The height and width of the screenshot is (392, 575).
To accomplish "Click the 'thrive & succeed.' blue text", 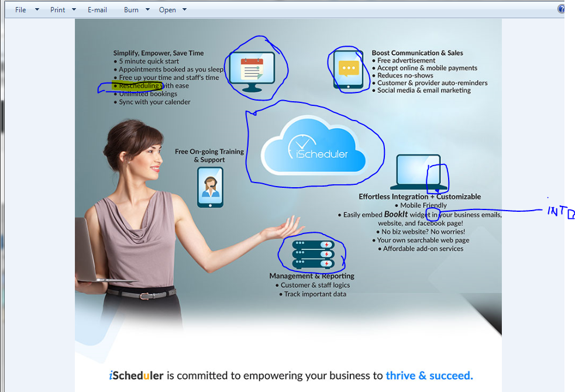I will coord(429,376).
